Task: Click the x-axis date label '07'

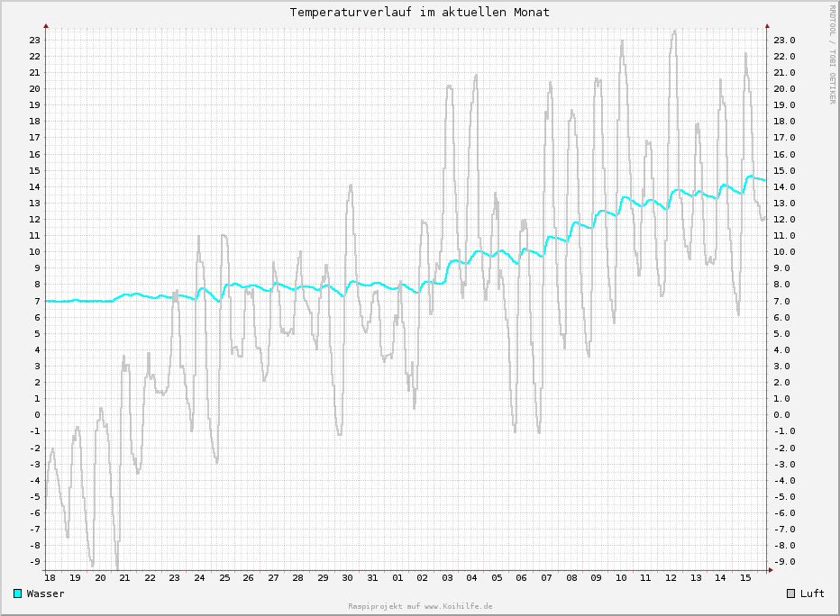Action: point(546,577)
